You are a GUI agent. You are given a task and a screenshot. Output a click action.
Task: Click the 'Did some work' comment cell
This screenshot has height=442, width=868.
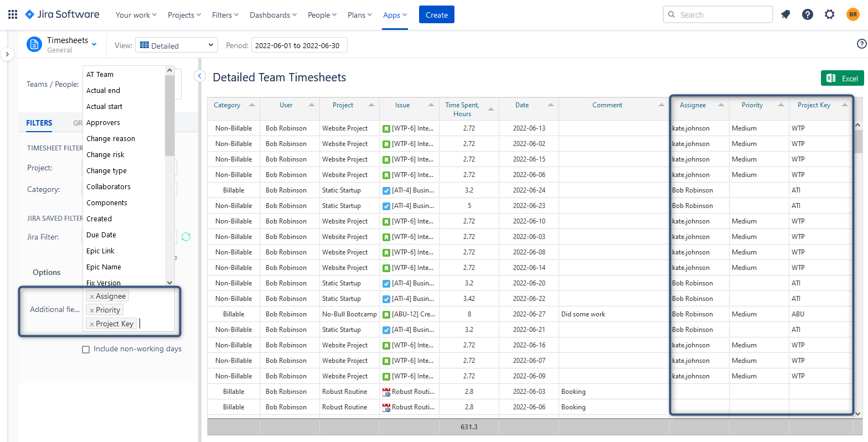click(614, 314)
